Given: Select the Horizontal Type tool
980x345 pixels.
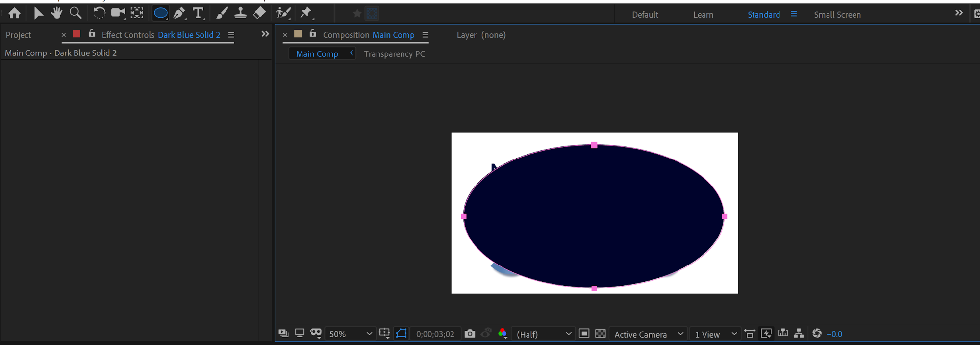Looking at the screenshot, I should click(x=198, y=13).
